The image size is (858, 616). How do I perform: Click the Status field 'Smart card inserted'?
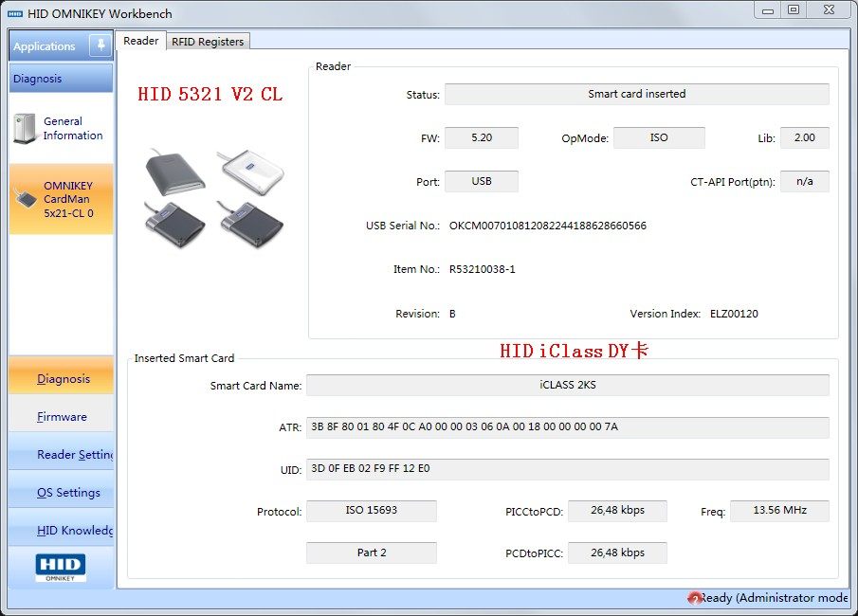coord(637,94)
